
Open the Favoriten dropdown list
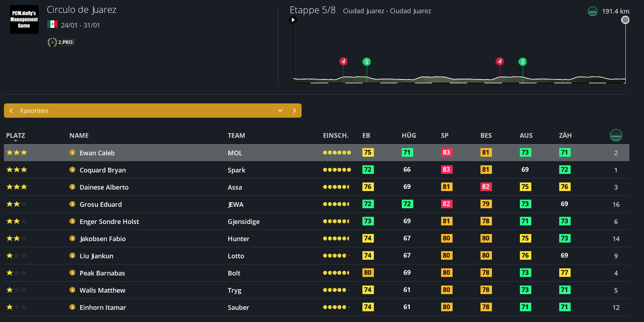click(x=280, y=111)
